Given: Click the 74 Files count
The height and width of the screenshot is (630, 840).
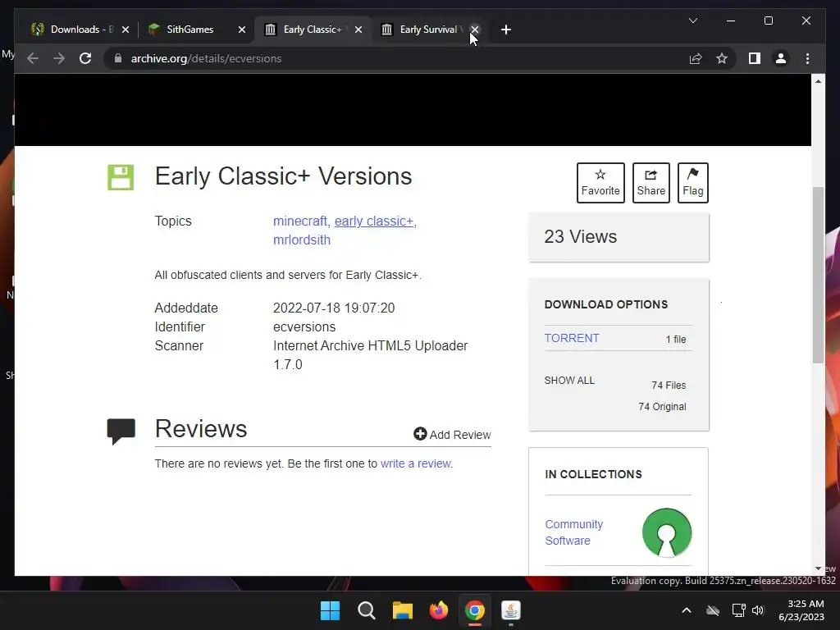Looking at the screenshot, I should (x=669, y=386).
